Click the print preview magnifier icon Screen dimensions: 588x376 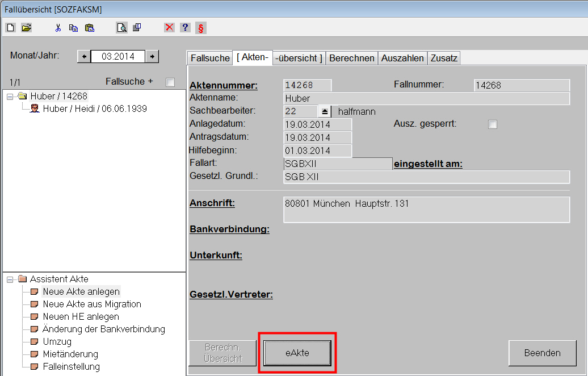(121, 27)
